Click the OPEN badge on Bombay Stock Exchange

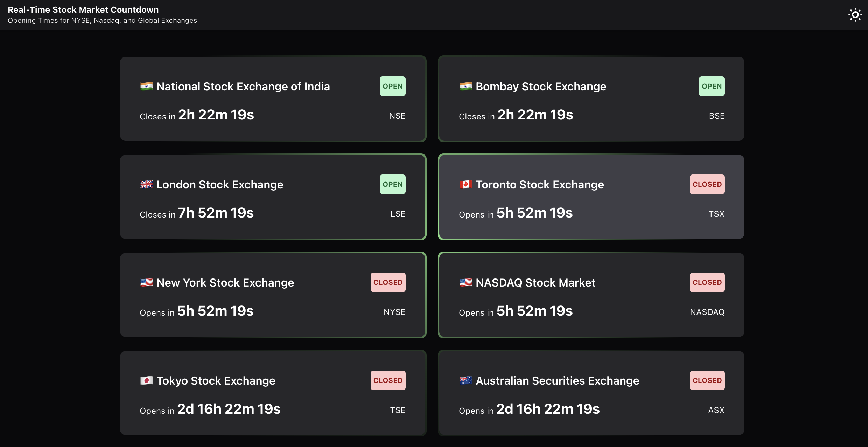(x=712, y=86)
